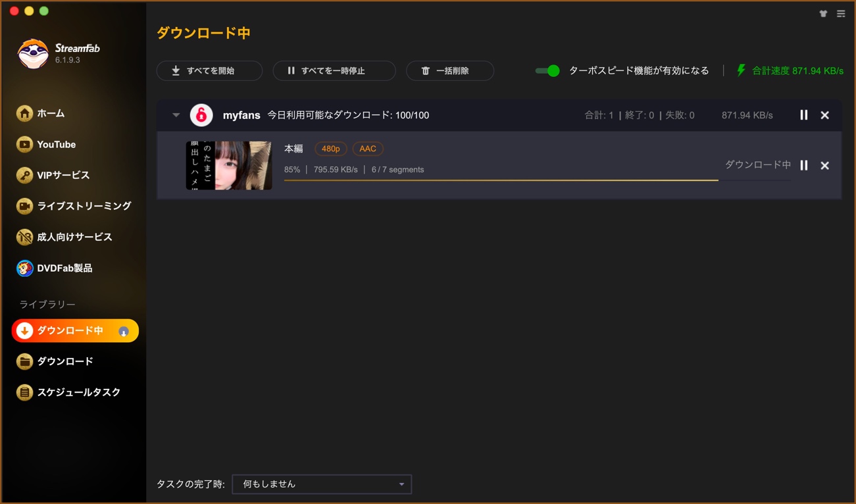Click the AAC audio badge
This screenshot has height=504, width=856.
(368, 149)
